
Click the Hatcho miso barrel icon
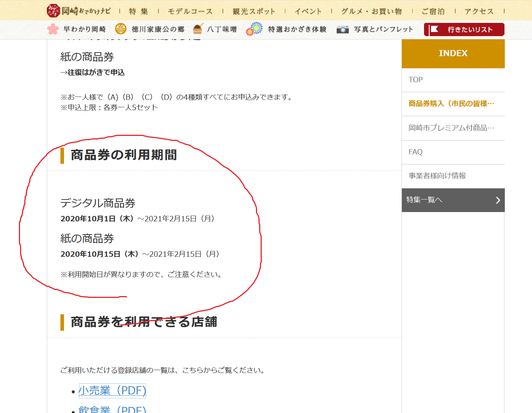[x=198, y=29]
